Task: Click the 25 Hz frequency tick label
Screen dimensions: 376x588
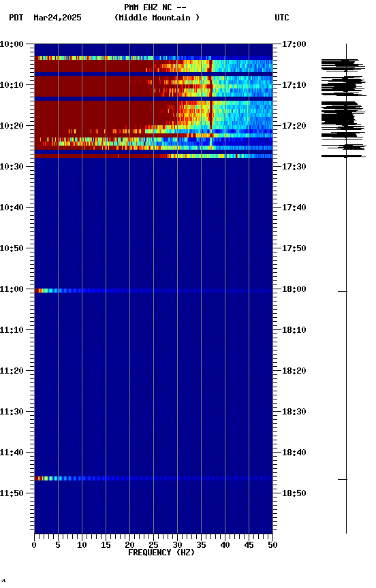Action: [x=153, y=545]
